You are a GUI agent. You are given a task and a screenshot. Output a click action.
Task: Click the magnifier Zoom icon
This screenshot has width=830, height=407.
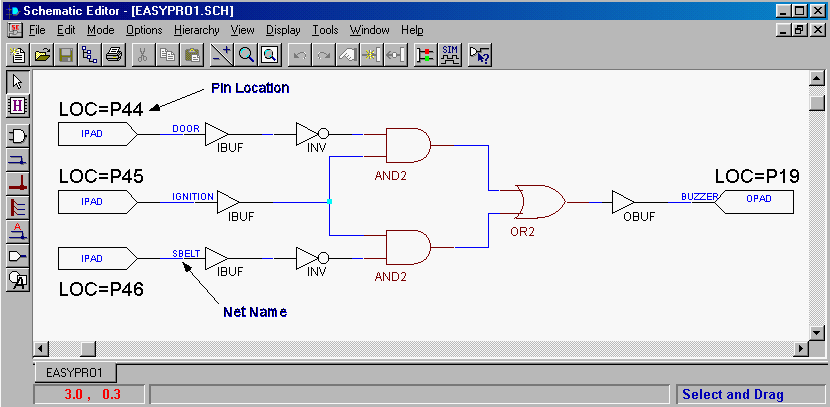pyautogui.click(x=245, y=54)
